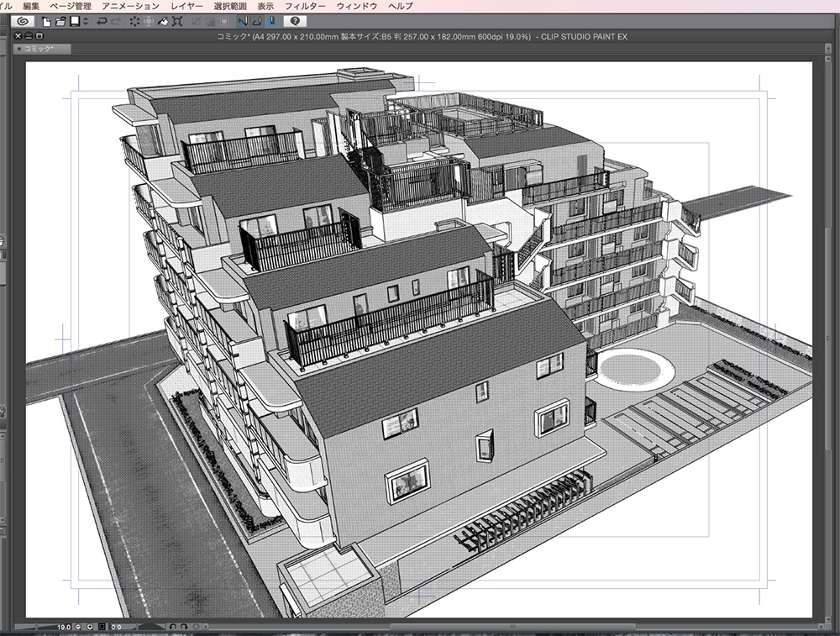Open Help using the question mark icon
This screenshot has width=840, height=636.
294,20
